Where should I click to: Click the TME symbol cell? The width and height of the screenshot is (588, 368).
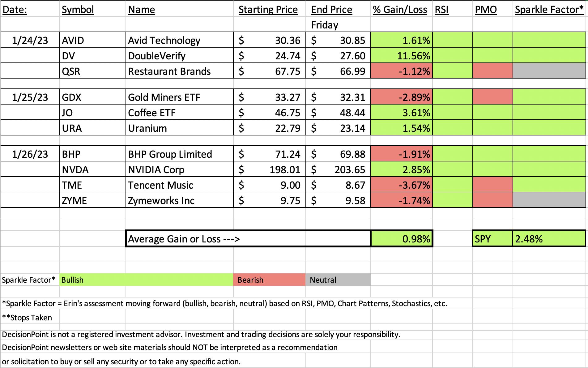[92, 185]
